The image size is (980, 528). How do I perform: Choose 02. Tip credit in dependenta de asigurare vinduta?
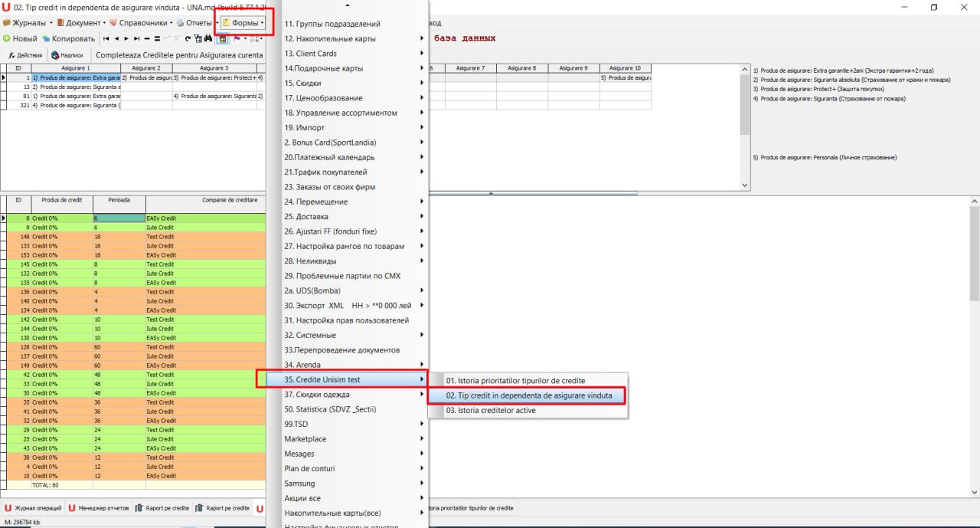(x=527, y=395)
